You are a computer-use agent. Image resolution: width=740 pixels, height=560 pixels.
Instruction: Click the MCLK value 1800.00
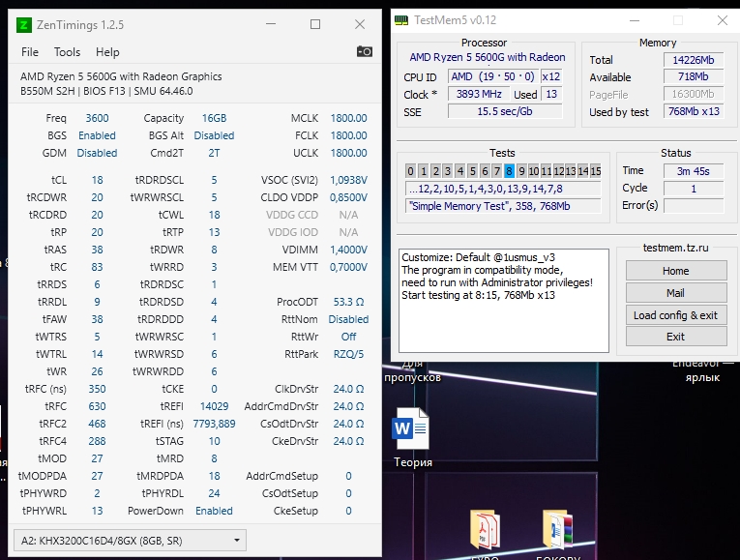[x=348, y=118]
